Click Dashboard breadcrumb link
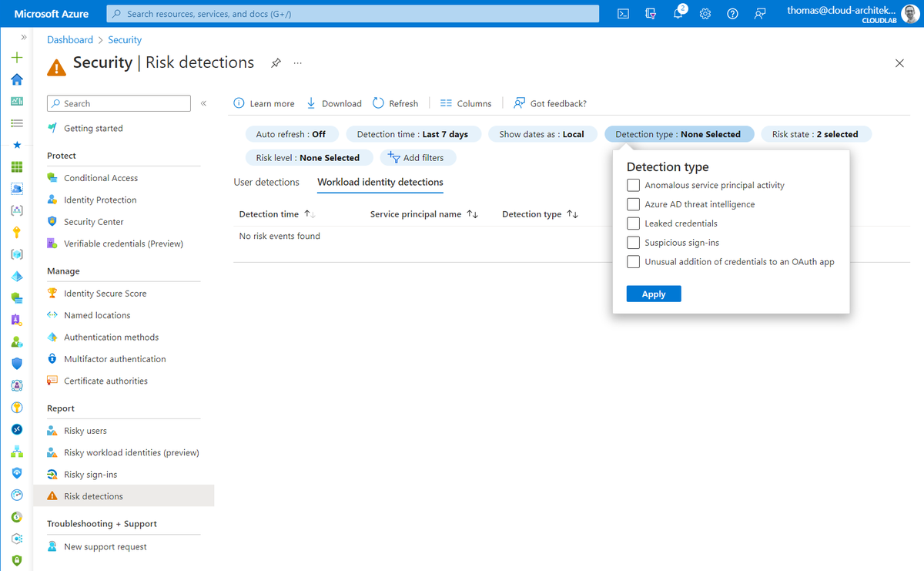Image resolution: width=924 pixels, height=571 pixels. pyautogui.click(x=70, y=40)
